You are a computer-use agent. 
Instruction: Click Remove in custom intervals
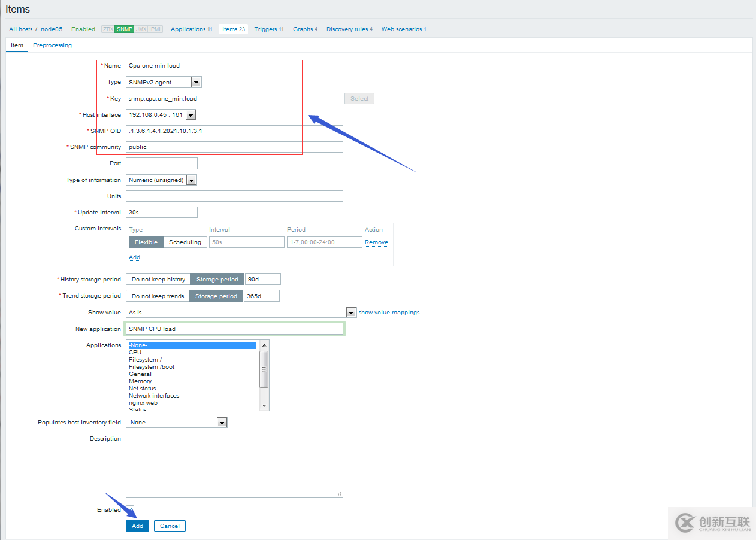tap(376, 242)
